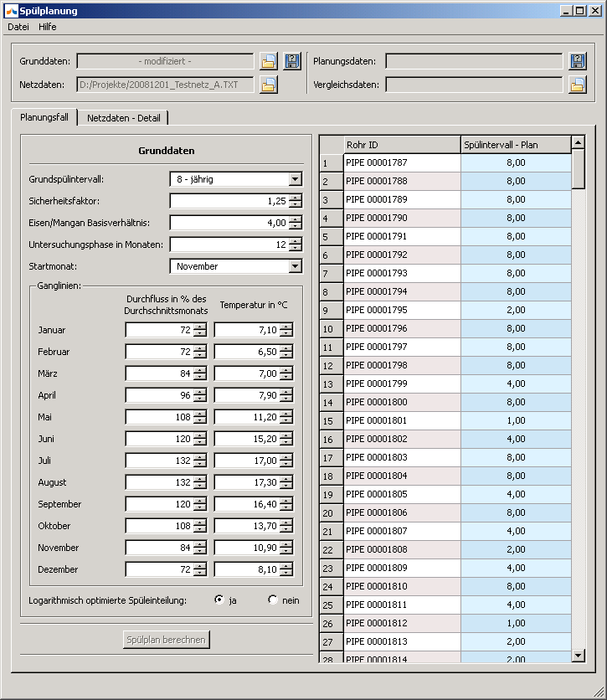
Task: Click the Spülplan berechnen button
Action: [166, 640]
